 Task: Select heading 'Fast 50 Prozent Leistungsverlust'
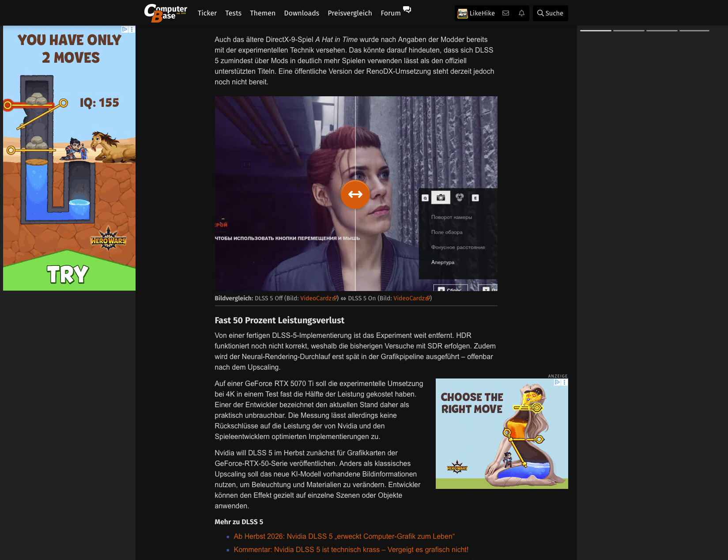[x=279, y=320]
